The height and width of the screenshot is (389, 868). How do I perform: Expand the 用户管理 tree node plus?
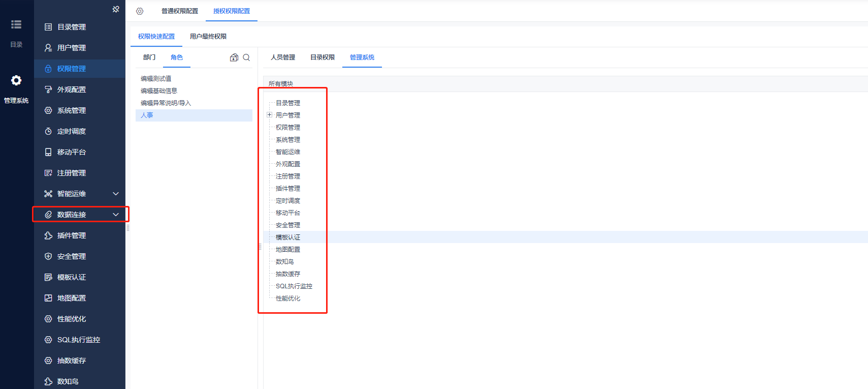coord(269,115)
